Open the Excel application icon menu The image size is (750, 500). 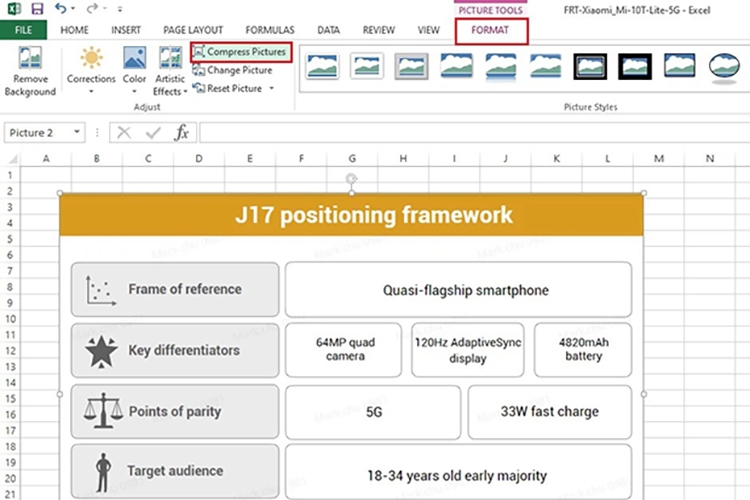(14, 9)
